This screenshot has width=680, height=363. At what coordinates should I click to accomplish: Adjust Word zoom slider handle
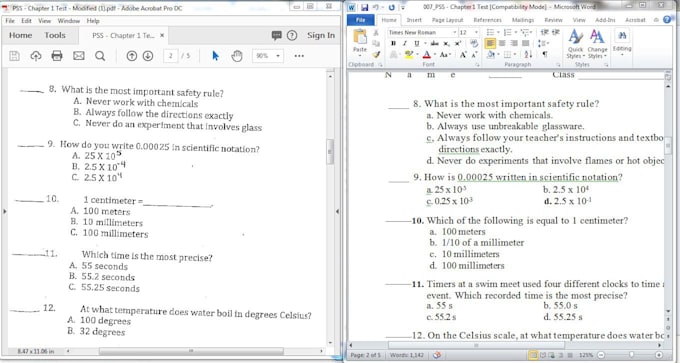click(x=631, y=355)
